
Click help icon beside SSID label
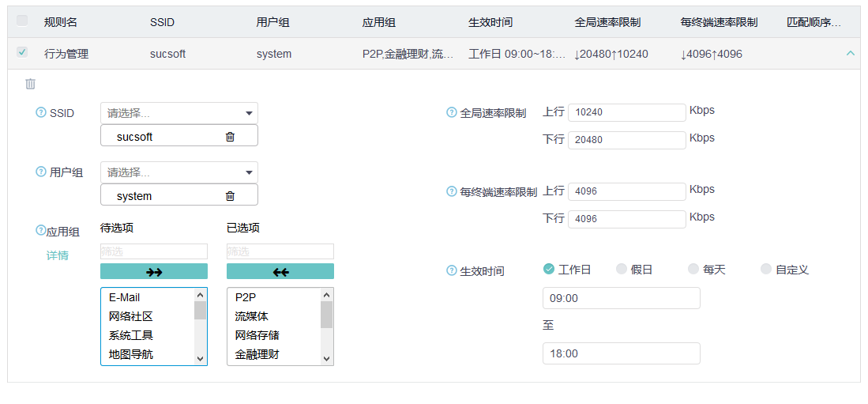[41, 112]
